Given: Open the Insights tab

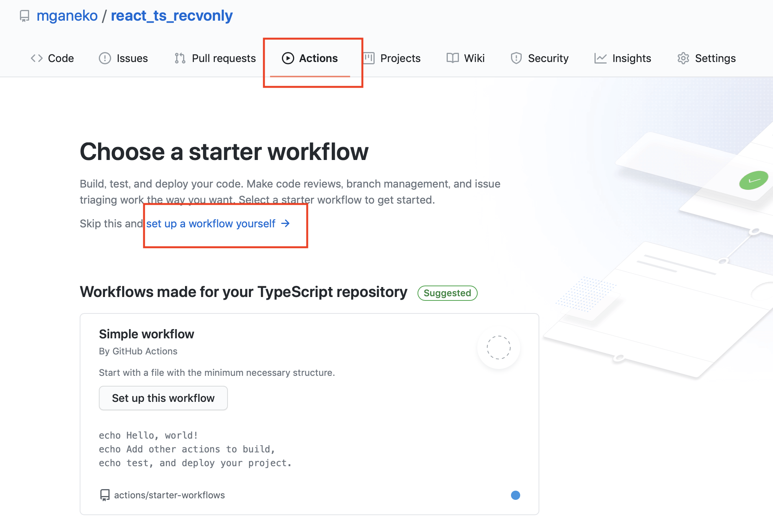Looking at the screenshot, I should pyautogui.click(x=623, y=58).
